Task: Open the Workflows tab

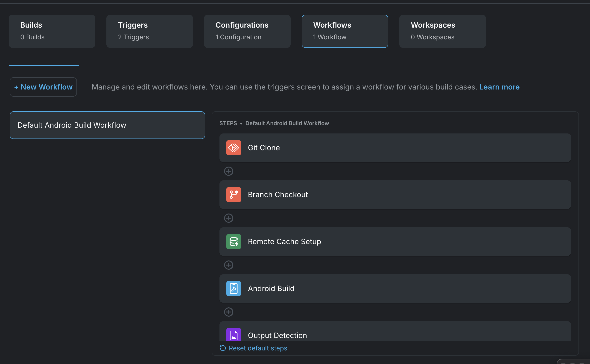Action: point(345,31)
